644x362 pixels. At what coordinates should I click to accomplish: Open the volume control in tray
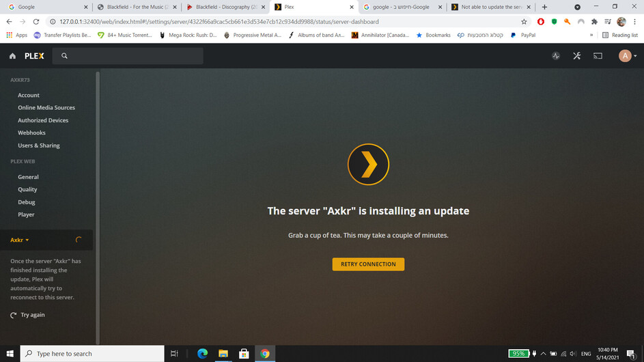click(x=574, y=353)
